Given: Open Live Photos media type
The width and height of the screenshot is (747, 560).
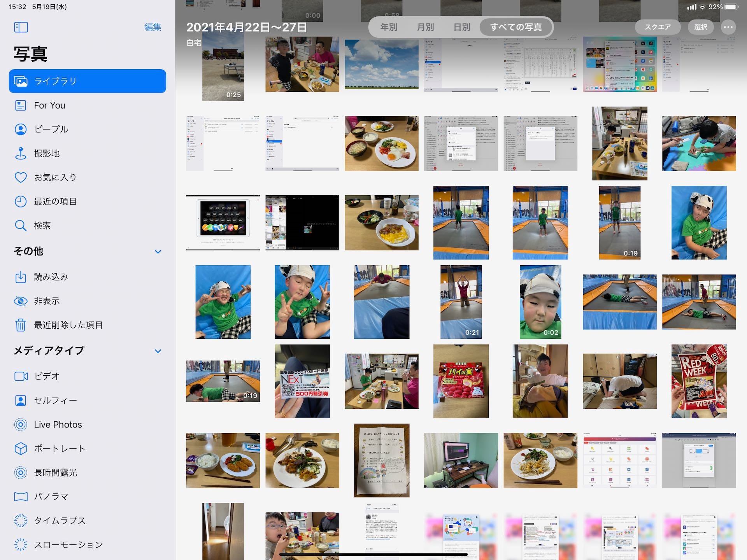Looking at the screenshot, I should 58,424.
